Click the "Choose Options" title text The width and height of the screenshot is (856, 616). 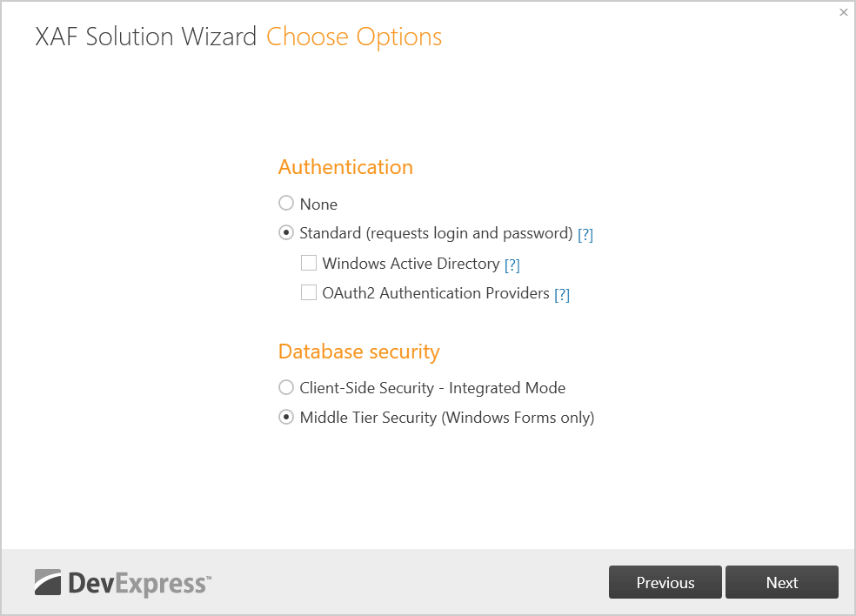[x=353, y=37]
